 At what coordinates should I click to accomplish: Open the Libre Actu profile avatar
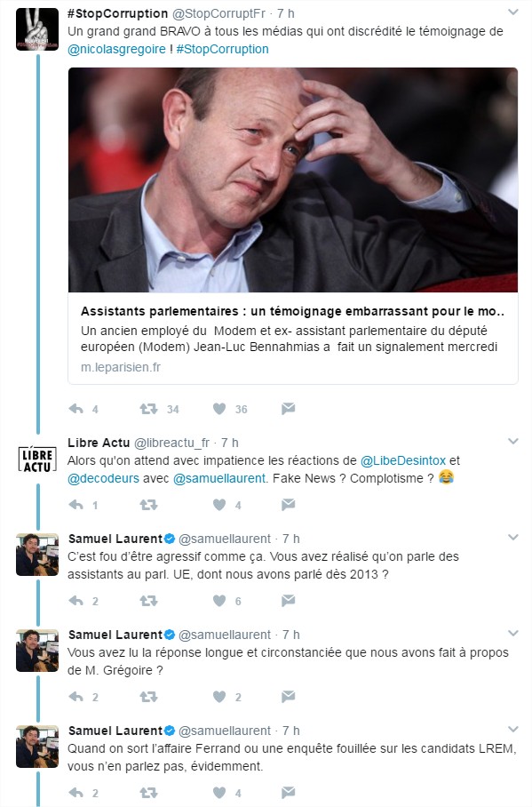(37, 459)
